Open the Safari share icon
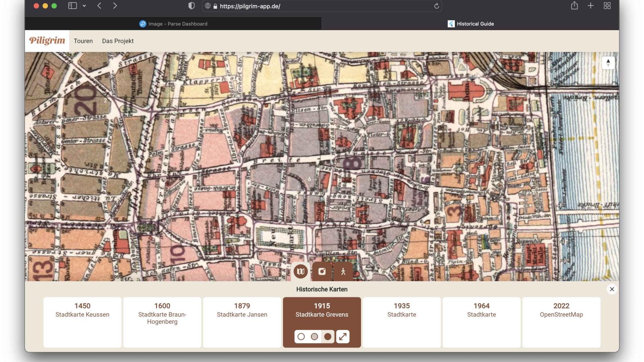This screenshot has width=644, height=362. 574,6
